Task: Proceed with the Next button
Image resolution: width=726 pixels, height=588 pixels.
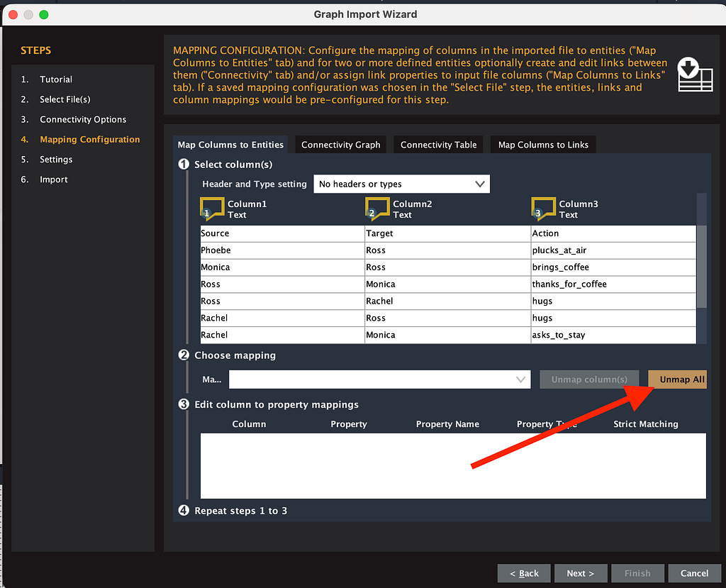Action: [580, 573]
